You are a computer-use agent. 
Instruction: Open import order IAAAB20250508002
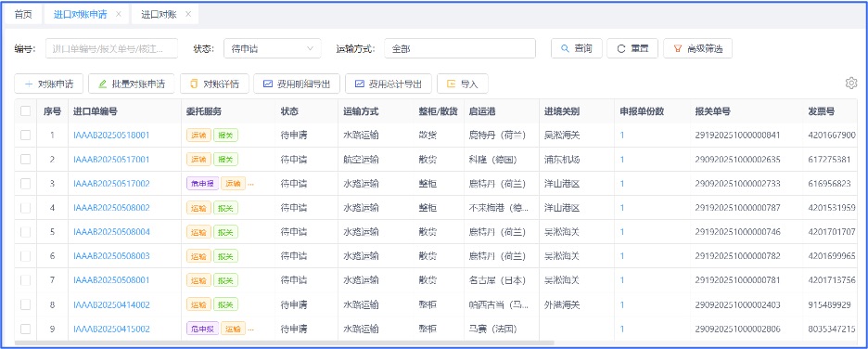111,208
